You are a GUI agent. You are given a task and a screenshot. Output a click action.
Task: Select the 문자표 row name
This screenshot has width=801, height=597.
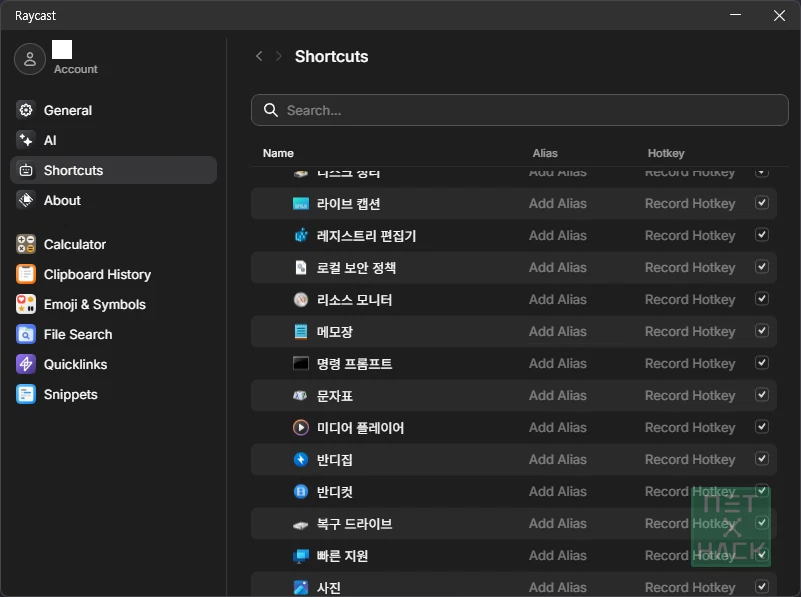tap(335, 396)
